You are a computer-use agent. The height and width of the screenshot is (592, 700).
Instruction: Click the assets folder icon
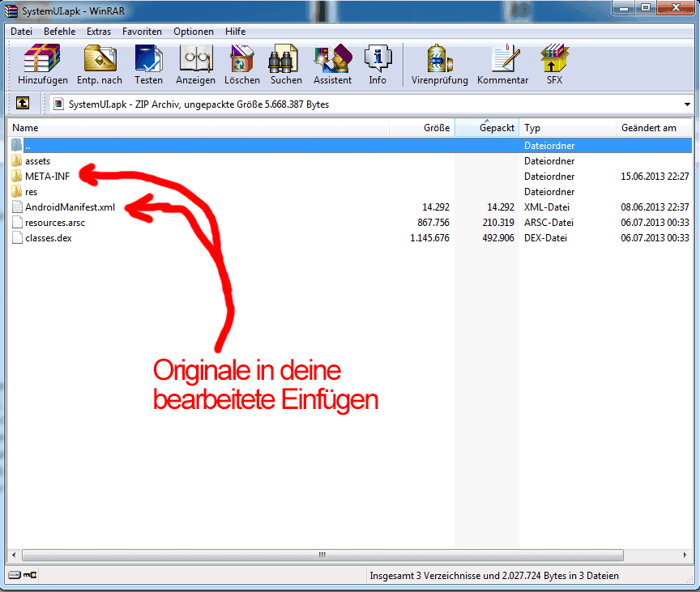[x=16, y=160]
